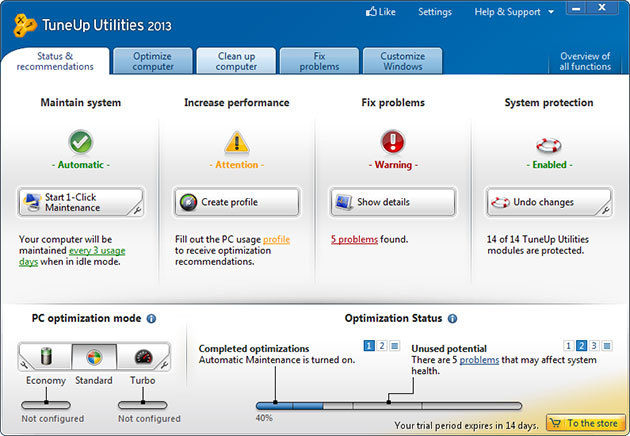Click the yellow Attention warning triangle icon
The image size is (630, 436).
(x=237, y=143)
